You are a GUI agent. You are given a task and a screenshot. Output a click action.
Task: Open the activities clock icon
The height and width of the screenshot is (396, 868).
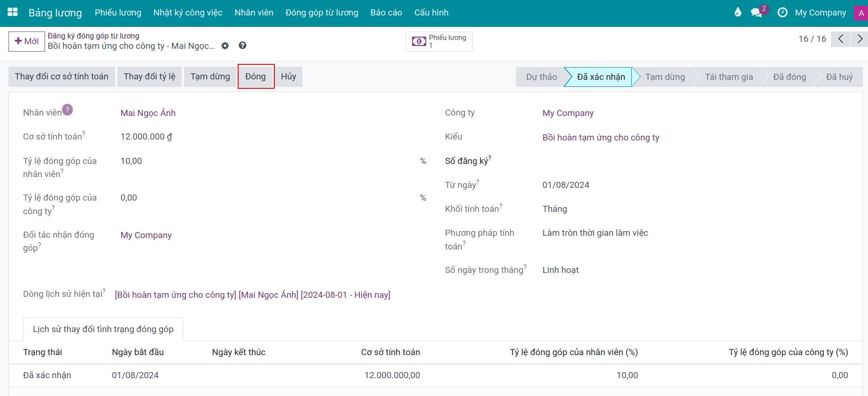click(783, 13)
